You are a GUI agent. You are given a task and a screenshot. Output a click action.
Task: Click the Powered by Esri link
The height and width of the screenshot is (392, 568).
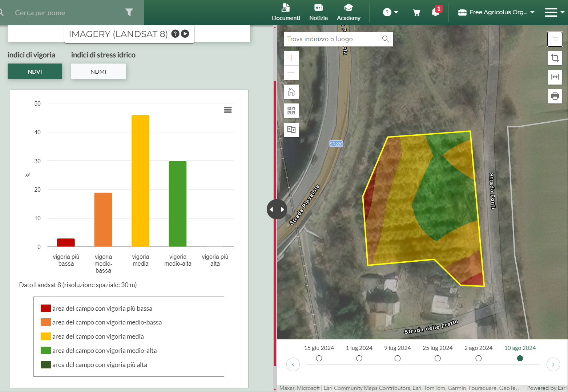(547, 388)
